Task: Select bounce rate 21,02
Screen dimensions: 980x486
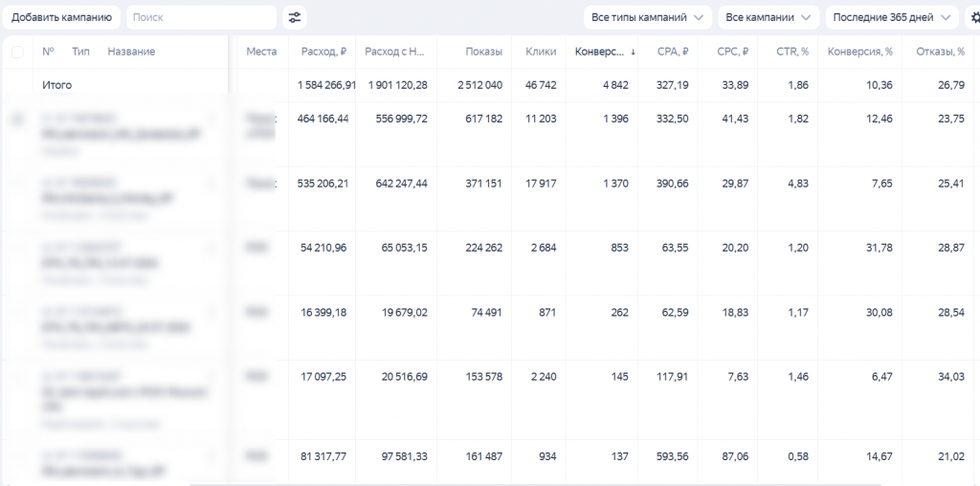Action: point(951,456)
